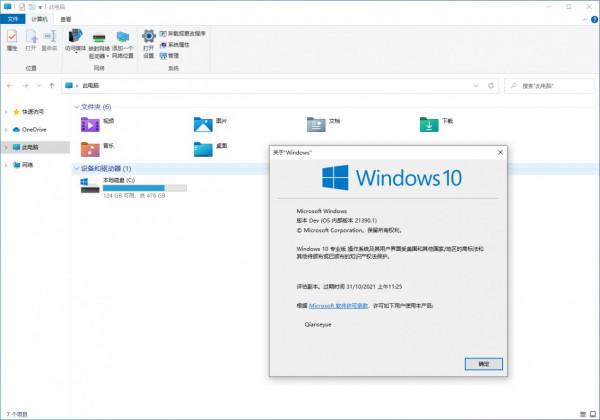Switch to details view in status bar
This screenshot has height=420, width=600.
point(583,414)
